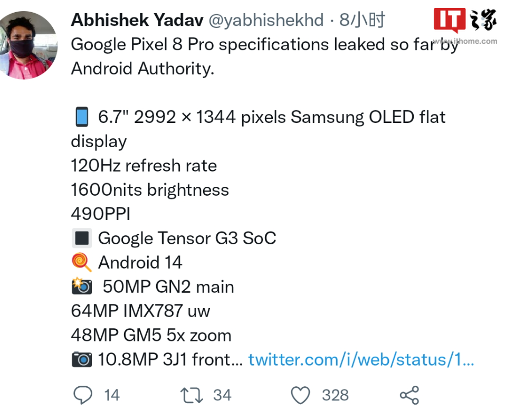Click the Abhishek Yadav display name

pyautogui.click(x=137, y=21)
